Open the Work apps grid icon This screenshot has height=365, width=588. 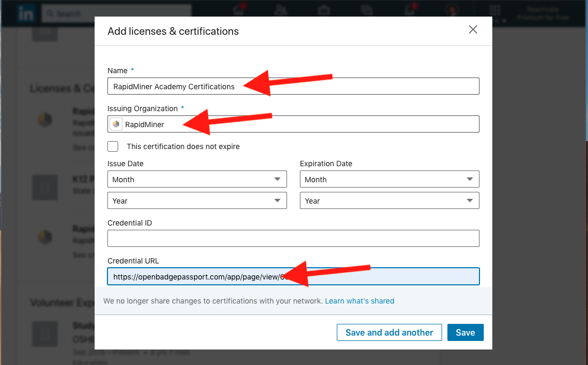pos(494,10)
